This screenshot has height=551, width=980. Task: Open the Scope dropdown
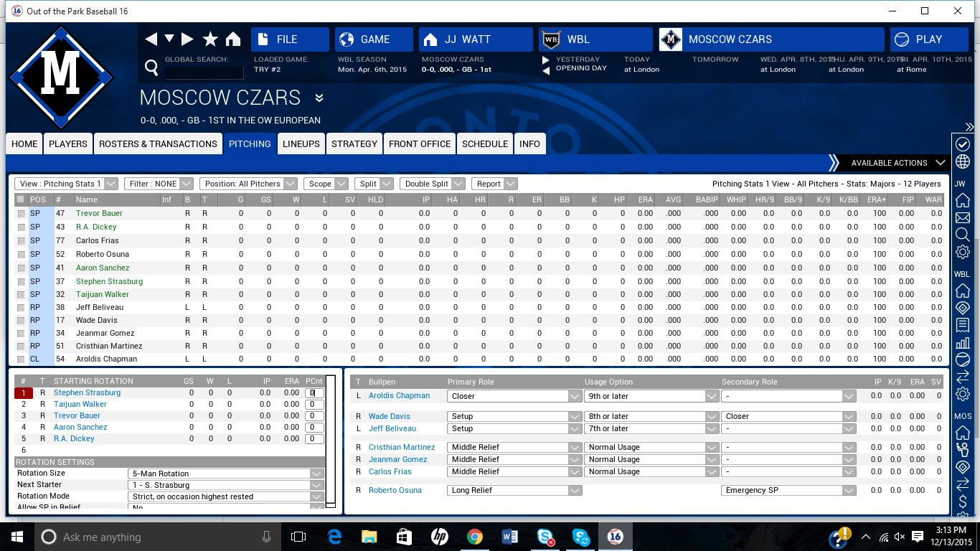point(326,184)
